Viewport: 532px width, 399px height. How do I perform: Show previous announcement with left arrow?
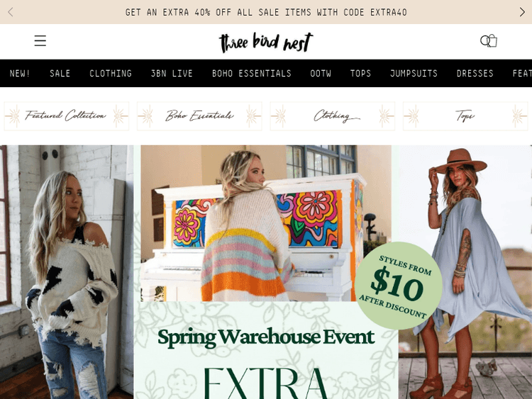[11, 12]
